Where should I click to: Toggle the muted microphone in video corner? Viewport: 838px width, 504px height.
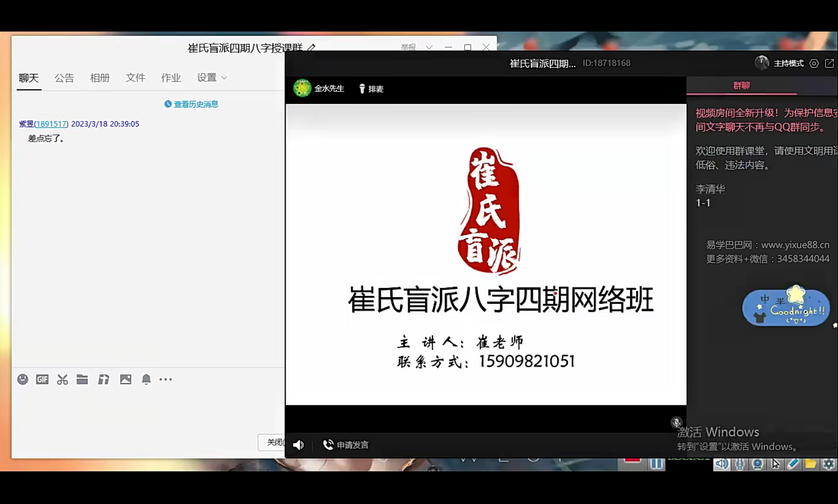(677, 422)
